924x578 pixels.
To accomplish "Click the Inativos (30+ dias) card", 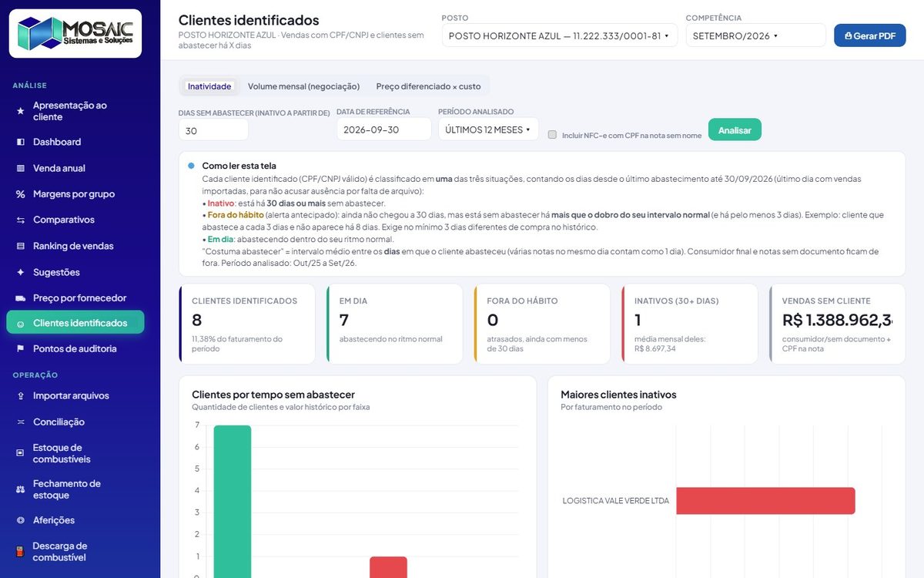I will click(x=690, y=324).
